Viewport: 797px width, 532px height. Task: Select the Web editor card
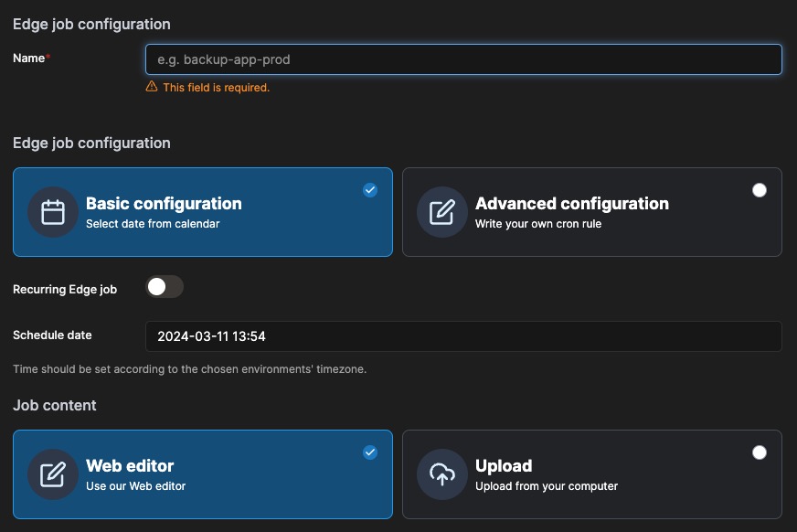(203, 474)
